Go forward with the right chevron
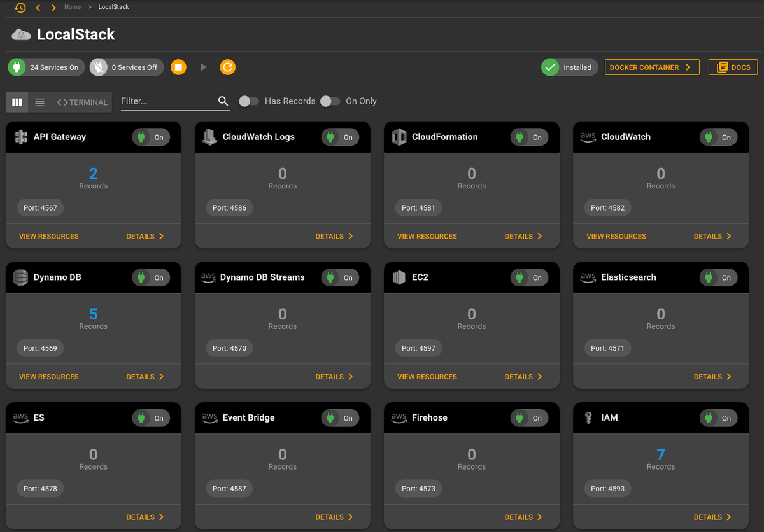Image resolution: width=764 pixels, height=532 pixels. coord(53,8)
